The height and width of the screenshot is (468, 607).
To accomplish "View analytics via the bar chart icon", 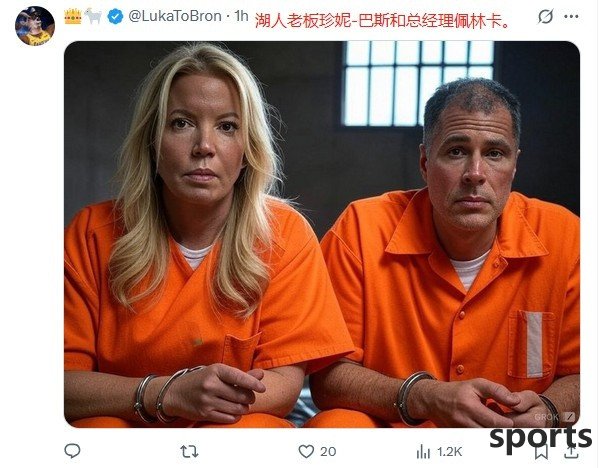I will pos(423,452).
